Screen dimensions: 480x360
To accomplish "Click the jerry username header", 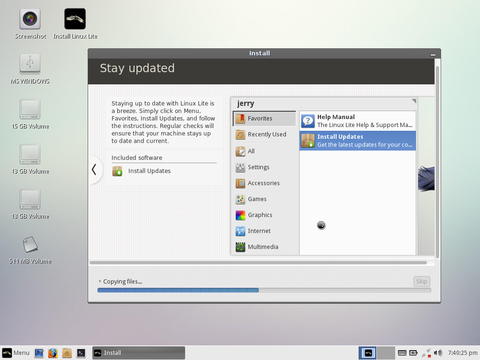I will tap(246, 104).
